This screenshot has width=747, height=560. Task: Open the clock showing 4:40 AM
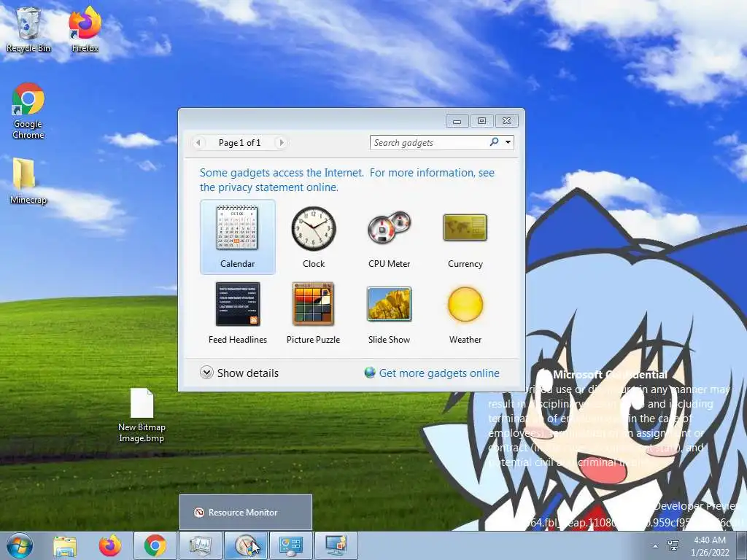[x=710, y=546]
